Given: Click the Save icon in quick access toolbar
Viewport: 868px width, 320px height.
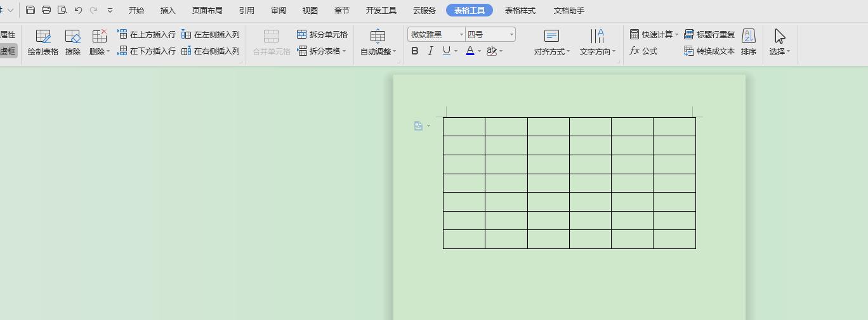Looking at the screenshot, I should click(30, 10).
